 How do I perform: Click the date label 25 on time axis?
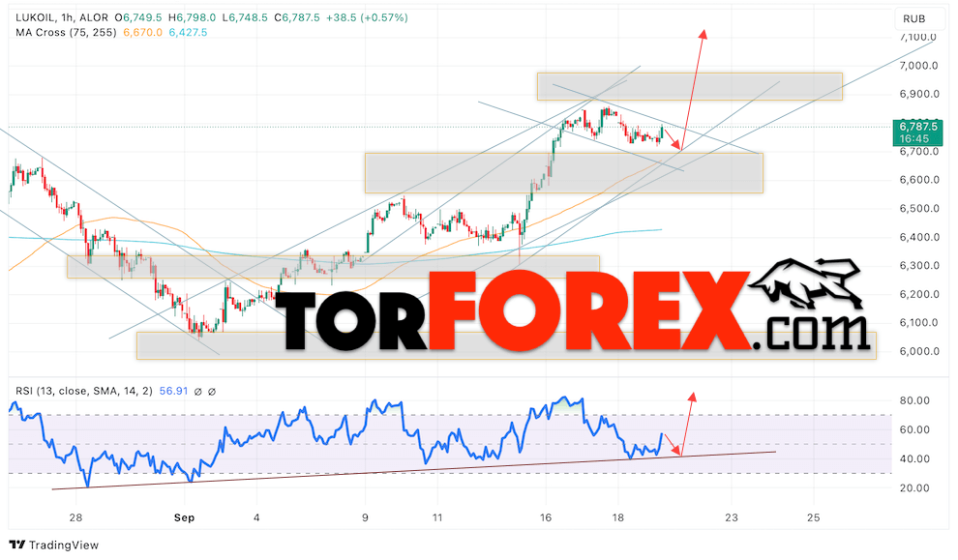click(x=813, y=517)
